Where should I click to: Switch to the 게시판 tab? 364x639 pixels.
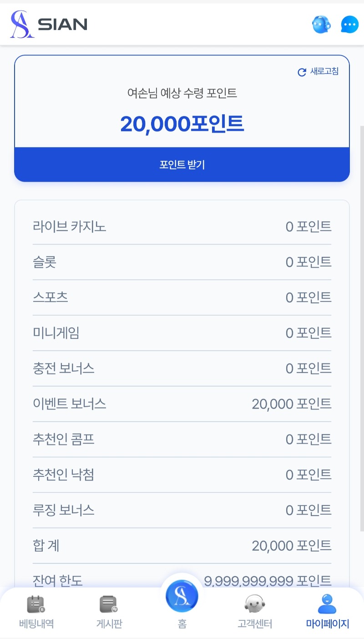click(109, 624)
